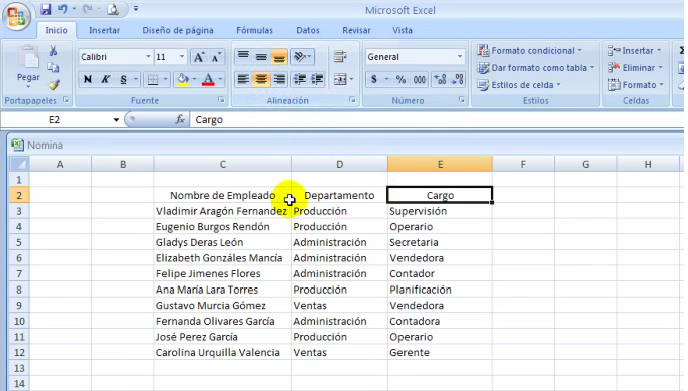Viewport: 688px width, 391px height.
Task: Undo the last action in Quick Access toolbar
Action: 63,9
